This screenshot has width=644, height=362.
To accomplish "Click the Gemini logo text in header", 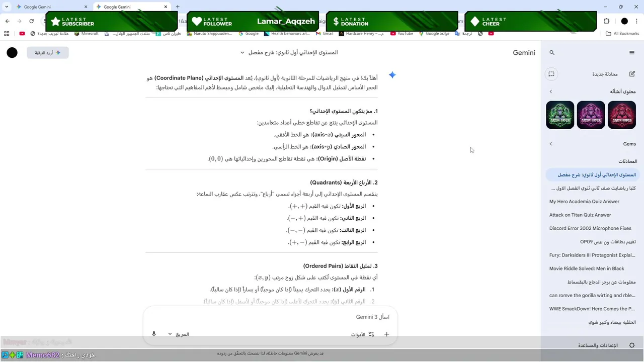I will (x=524, y=53).
